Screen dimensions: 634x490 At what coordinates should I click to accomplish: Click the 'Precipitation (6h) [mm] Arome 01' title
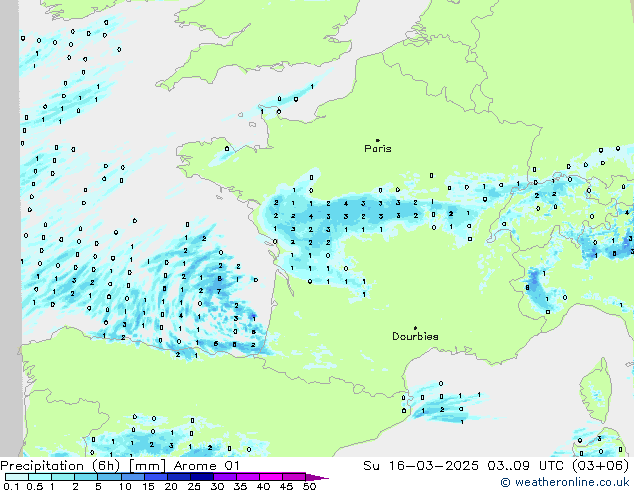120,466
